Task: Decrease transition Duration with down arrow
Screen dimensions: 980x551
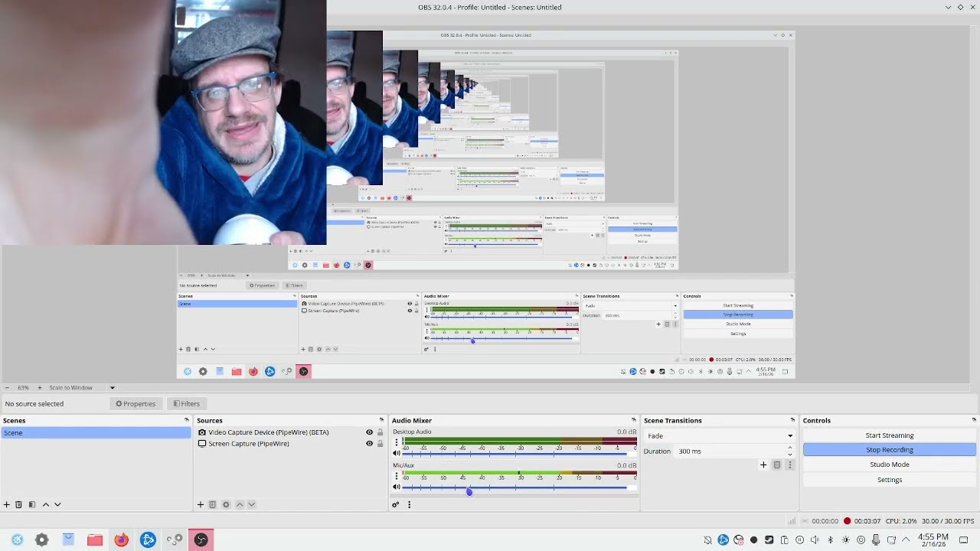Action: [x=790, y=455]
